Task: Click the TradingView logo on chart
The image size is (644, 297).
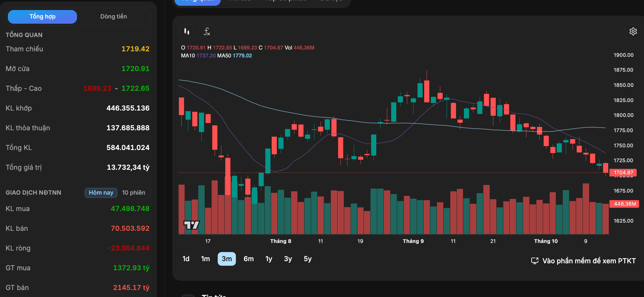Action: pos(192,225)
